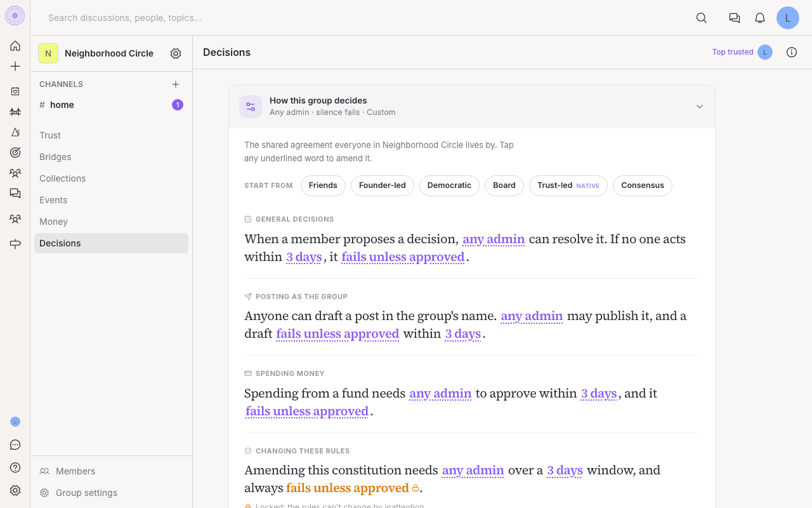Go to the Home icon in the left rail
The image size is (812, 508).
[x=15, y=46]
